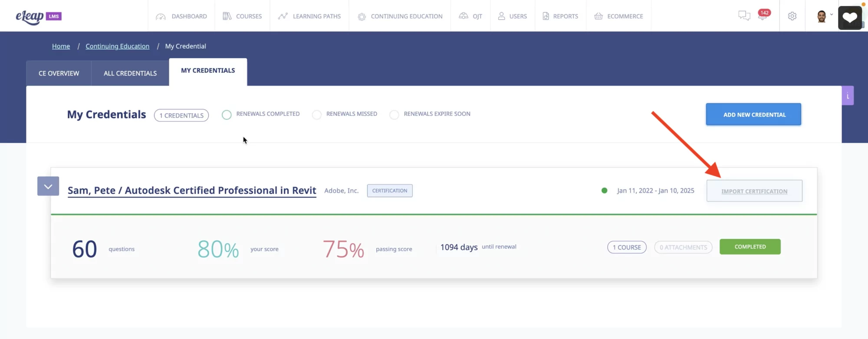868x339 pixels.
Task: Switch to the CE Overview tab
Action: point(59,73)
